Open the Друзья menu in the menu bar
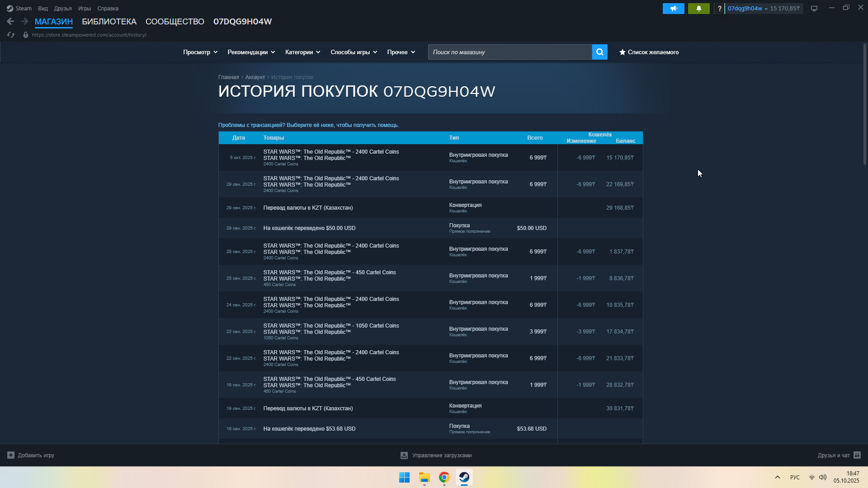 [63, 9]
